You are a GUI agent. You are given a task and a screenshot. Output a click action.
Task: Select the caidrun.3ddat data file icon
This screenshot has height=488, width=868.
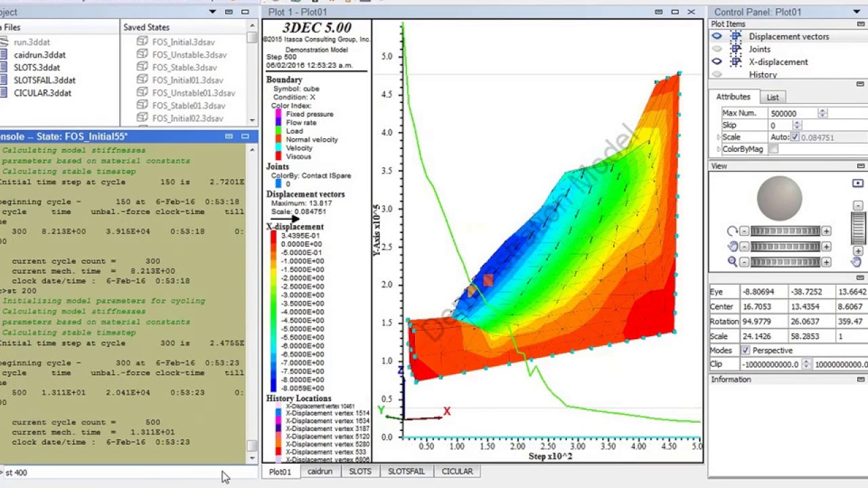[4, 55]
